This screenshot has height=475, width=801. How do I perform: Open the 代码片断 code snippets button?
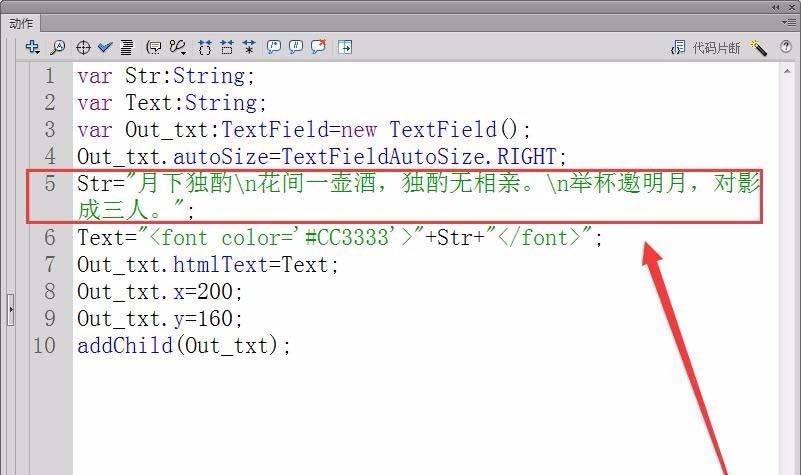pyautogui.click(x=705, y=48)
